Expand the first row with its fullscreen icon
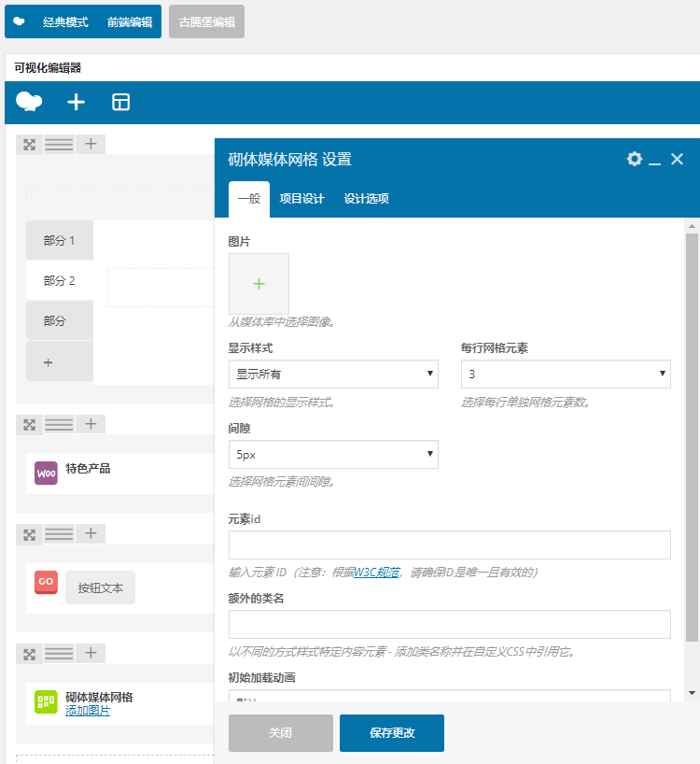This screenshot has height=764, width=700. 29,144
